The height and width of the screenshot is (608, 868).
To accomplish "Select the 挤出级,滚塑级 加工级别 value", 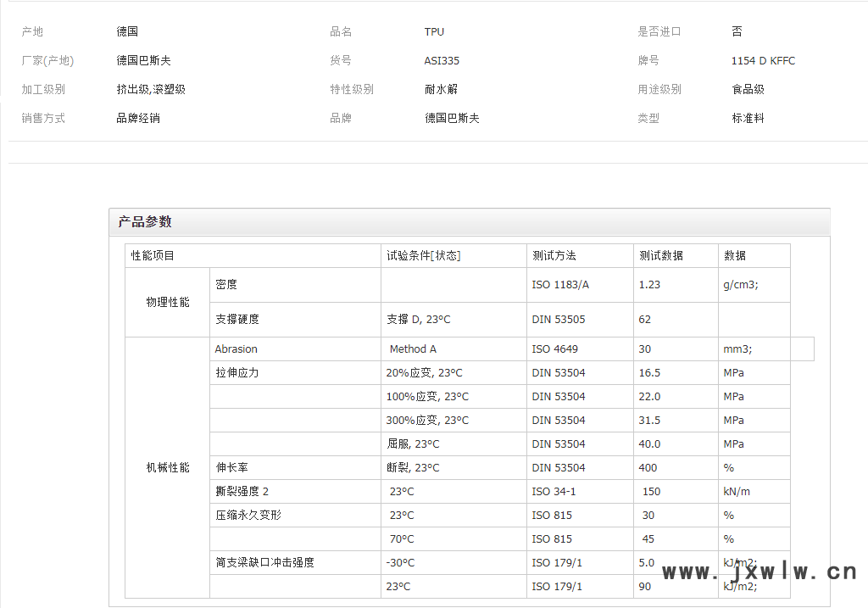I will coord(151,90).
